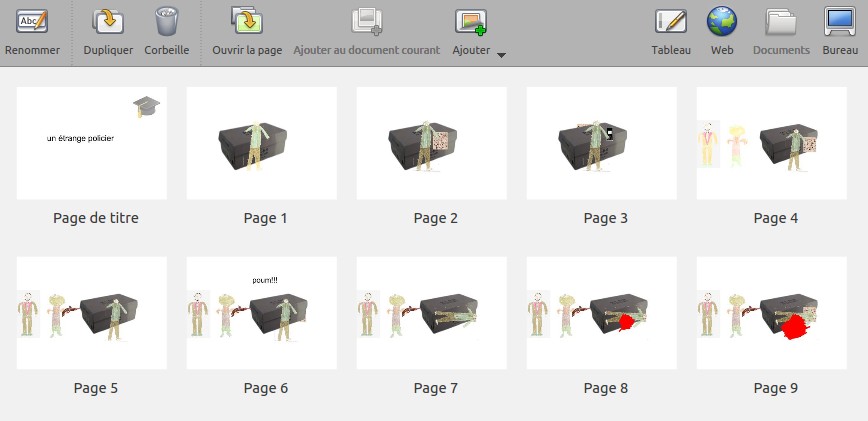
Task: Click the Page 5 label text
Action: [x=96, y=388]
